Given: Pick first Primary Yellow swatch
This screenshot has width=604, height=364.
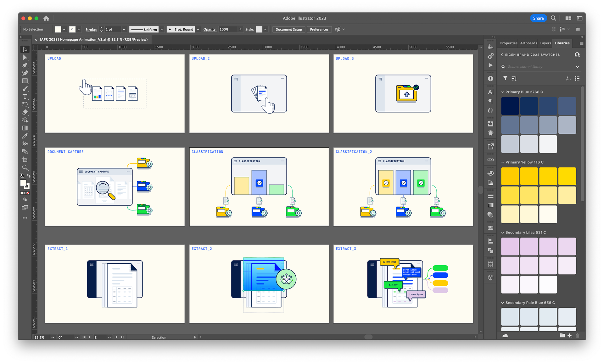Looking at the screenshot, I should click(510, 176).
